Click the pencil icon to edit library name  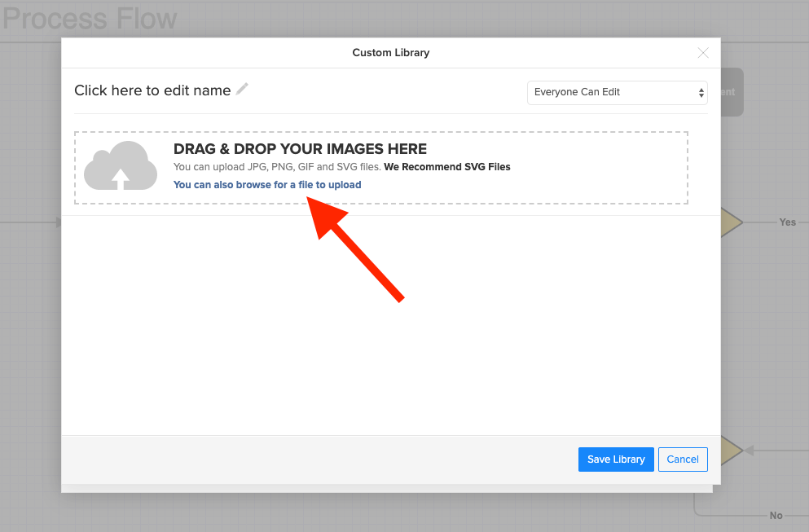(242, 89)
